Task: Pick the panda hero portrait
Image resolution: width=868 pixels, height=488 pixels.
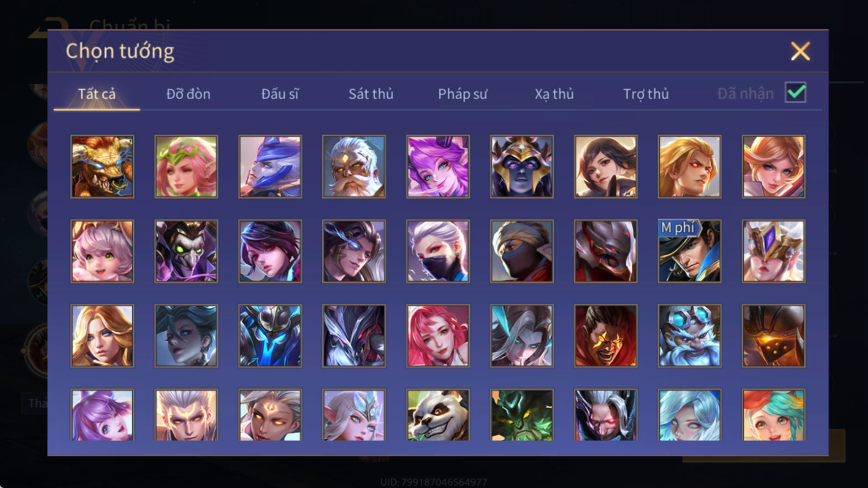Action: tap(438, 415)
